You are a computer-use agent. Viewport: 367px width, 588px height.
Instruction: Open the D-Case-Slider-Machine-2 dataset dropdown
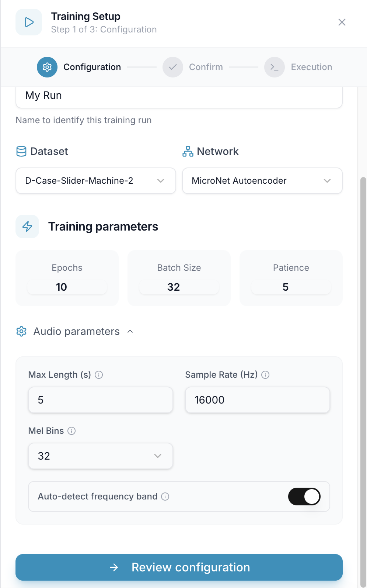[x=96, y=181]
